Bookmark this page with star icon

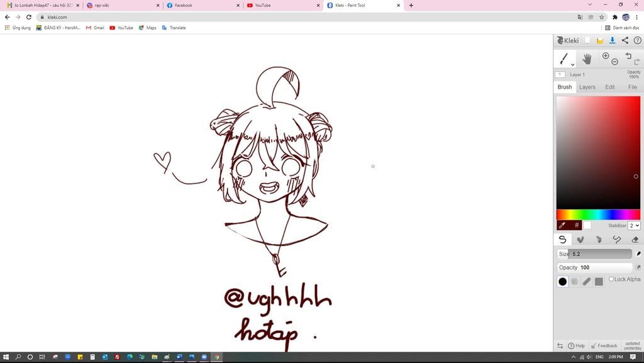[x=602, y=17]
